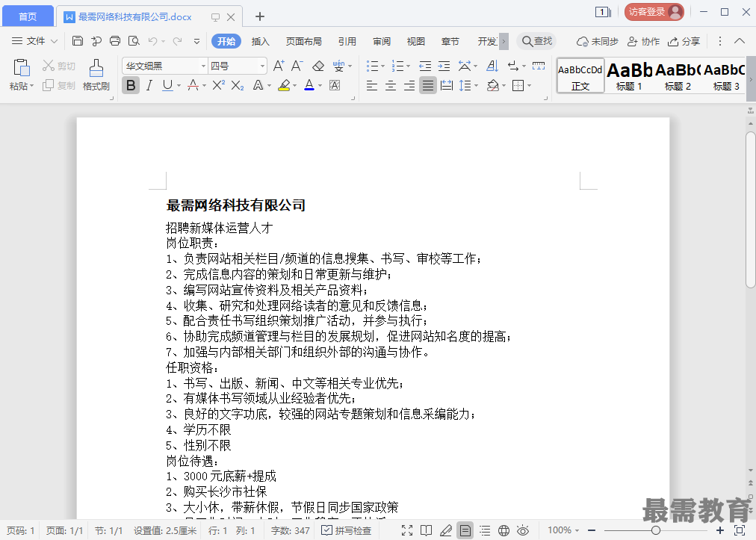Click the Save icon in quick toolbar
This screenshot has height=540, width=756.
[77, 41]
